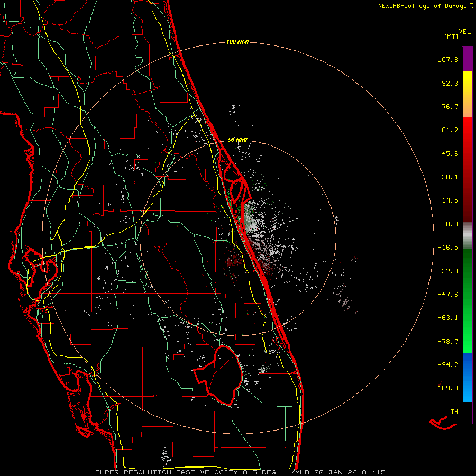Click the 100 NMI range ring label
Viewport: 476px width, 476px height.
coord(237,42)
